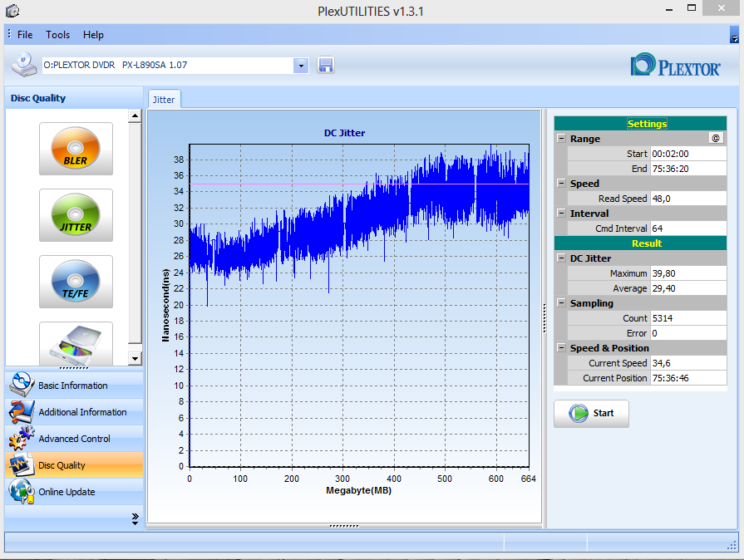Click the Megabyte(MB) axis label
This screenshot has height=560, width=744.
pyautogui.click(x=359, y=490)
